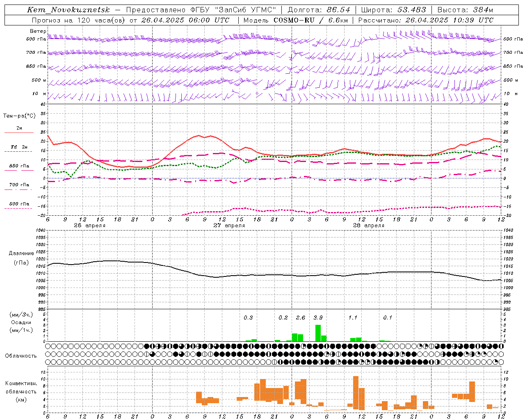Click the 2.6 precipitation total value

301,318
